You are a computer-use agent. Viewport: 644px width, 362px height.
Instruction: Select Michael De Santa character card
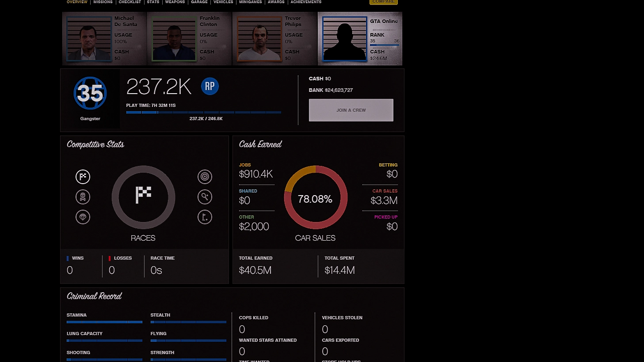click(x=104, y=39)
